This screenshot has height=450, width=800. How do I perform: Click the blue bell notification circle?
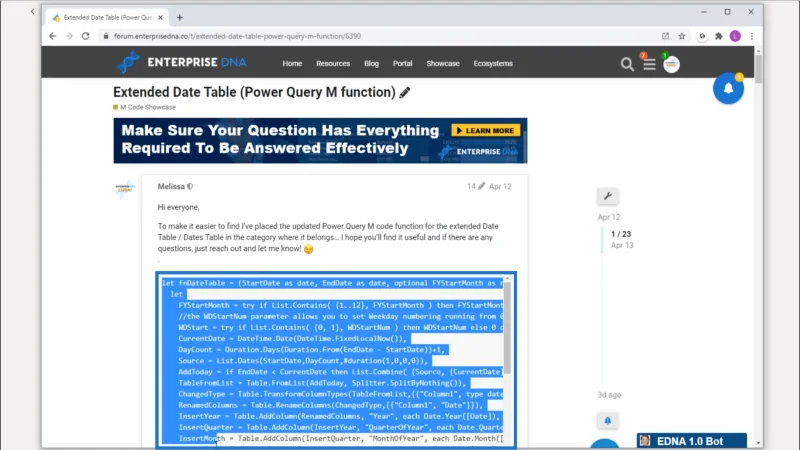coord(728,89)
